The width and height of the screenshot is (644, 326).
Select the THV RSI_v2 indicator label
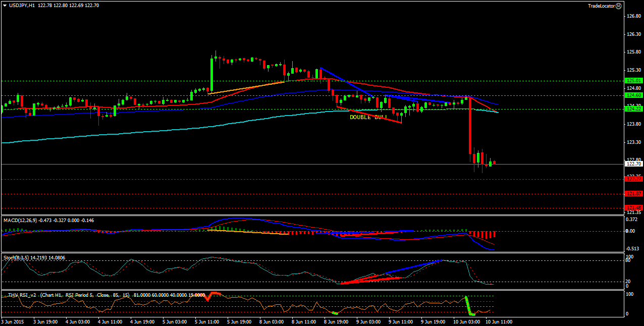pos(21,294)
